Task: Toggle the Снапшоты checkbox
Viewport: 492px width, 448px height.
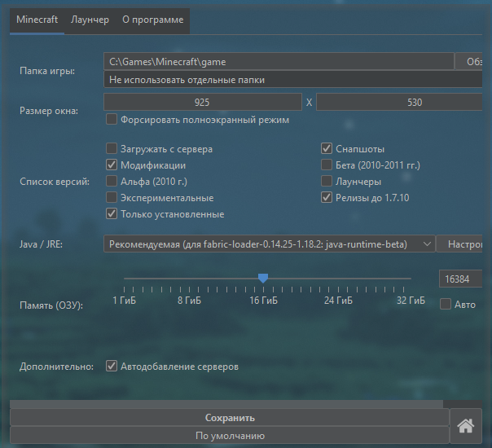Action: click(x=327, y=149)
